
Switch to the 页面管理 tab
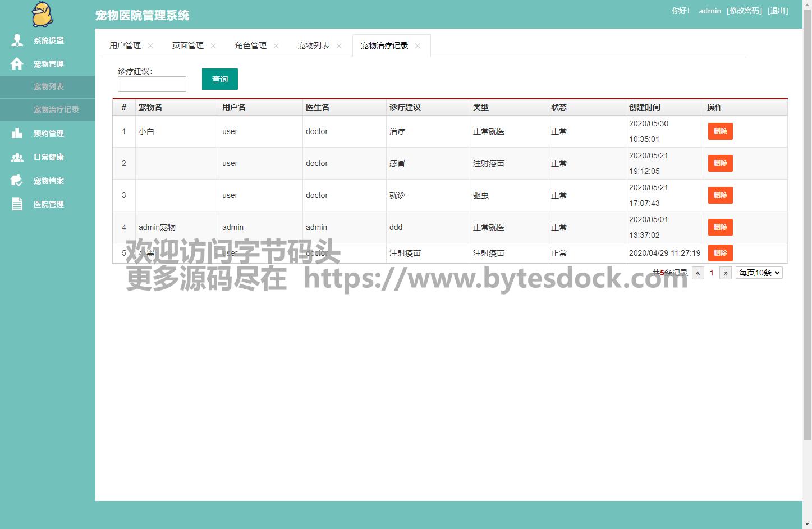point(187,45)
